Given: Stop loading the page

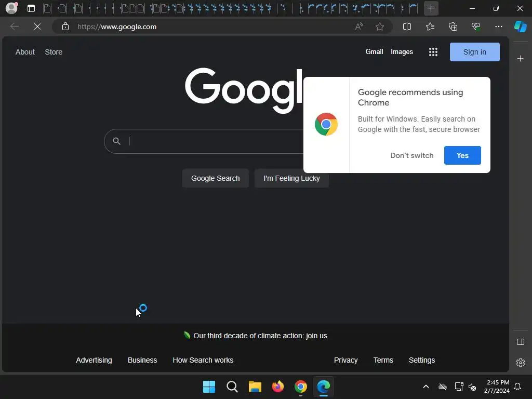Looking at the screenshot, I should tap(37, 26).
